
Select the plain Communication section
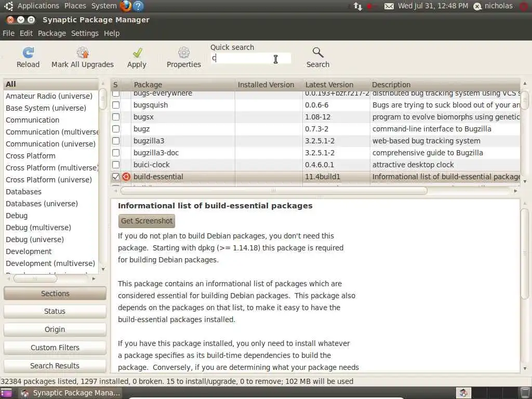click(51, 120)
